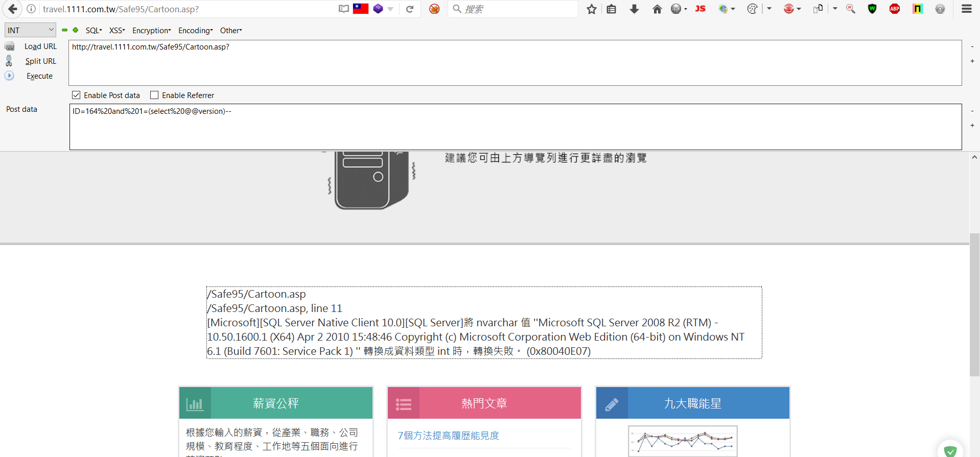The height and width of the screenshot is (457, 980).
Task: Open the XSS menu in HackBar
Action: [117, 31]
